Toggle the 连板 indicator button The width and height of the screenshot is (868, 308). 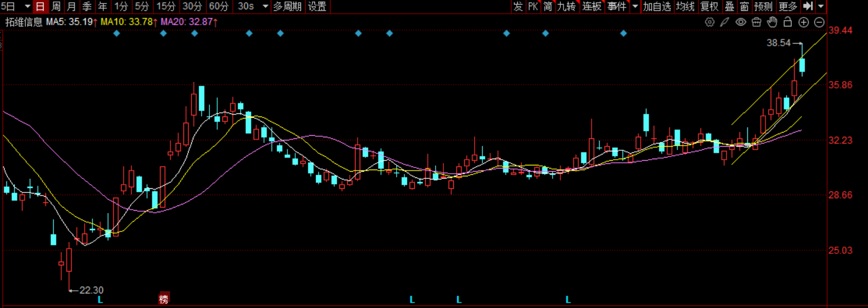click(x=592, y=6)
